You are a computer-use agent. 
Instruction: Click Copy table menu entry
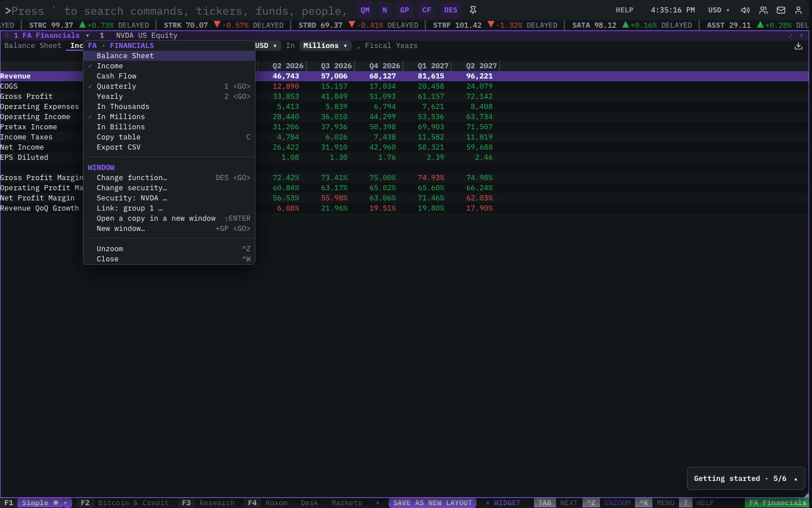(x=169, y=137)
